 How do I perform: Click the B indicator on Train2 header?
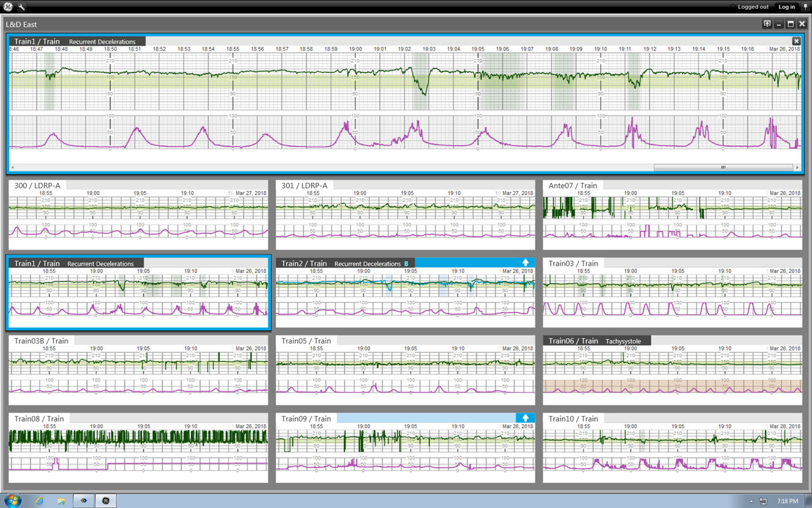coord(407,262)
